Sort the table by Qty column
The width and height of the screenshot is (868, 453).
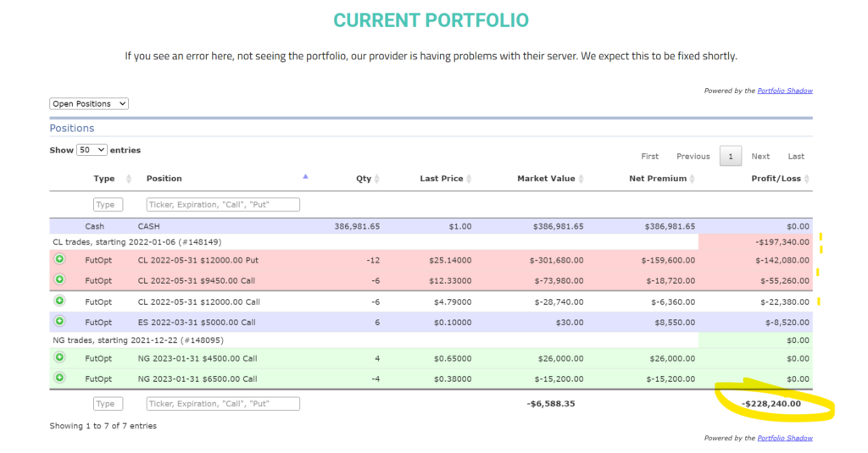pos(364,179)
